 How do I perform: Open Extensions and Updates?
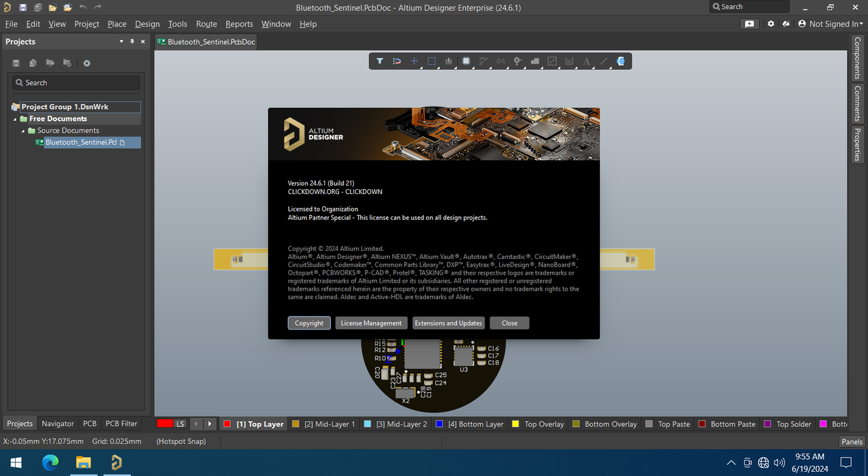[x=448, y=323]
